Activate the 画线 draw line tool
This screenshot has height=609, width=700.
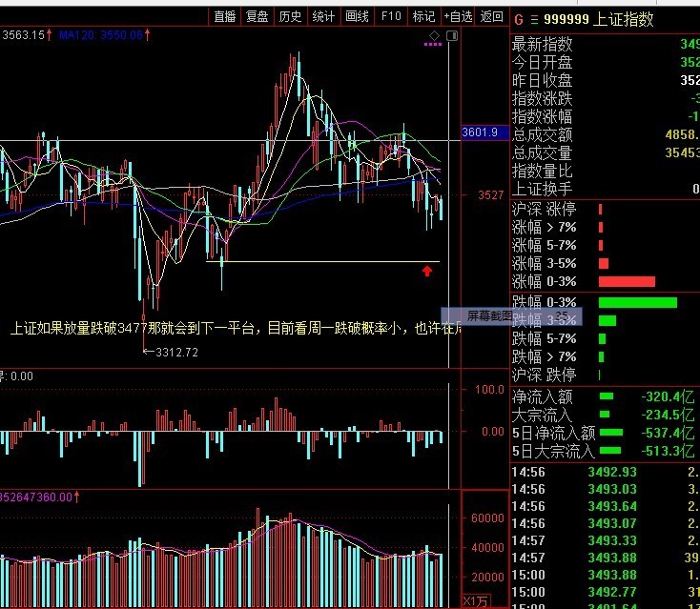pyautogui.click(x=357, y=16)
